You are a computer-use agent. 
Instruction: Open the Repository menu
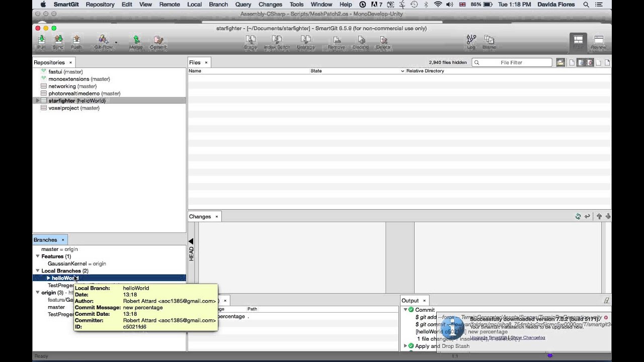[x=100, y=5]
